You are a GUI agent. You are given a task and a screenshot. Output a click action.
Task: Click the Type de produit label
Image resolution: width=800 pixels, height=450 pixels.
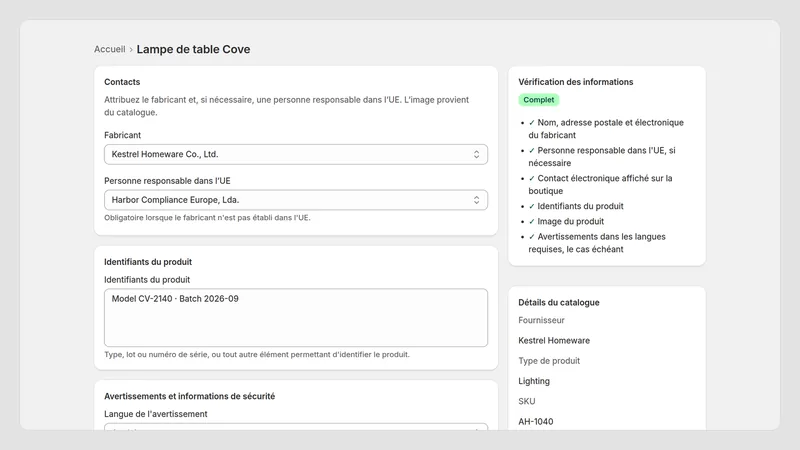pos(549,361)
